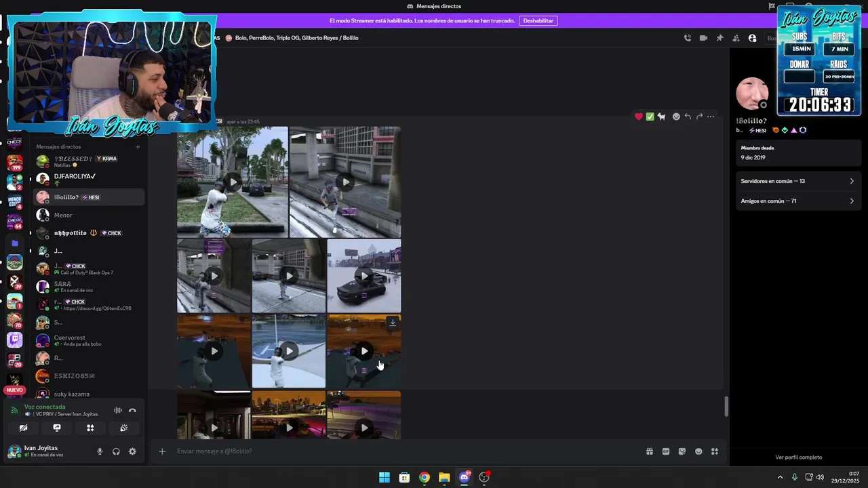Open more message options ellipsis

pos(711,117)
